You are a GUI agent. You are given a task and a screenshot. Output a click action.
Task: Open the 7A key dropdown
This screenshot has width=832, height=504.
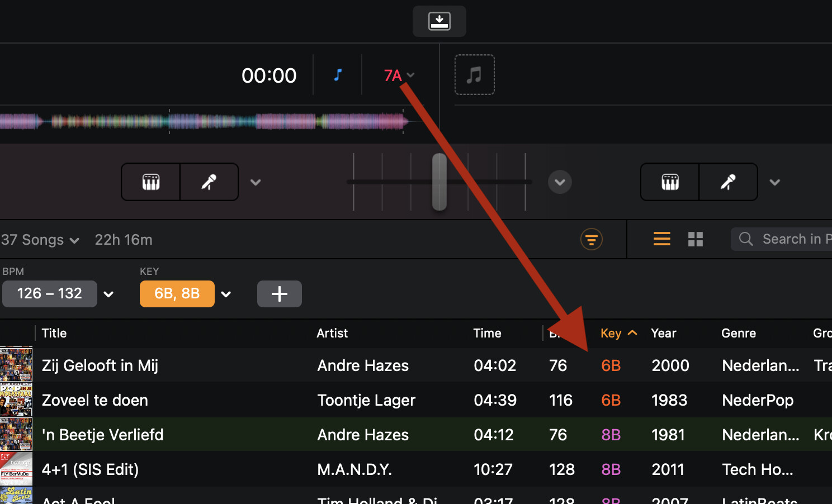(399, 75)
